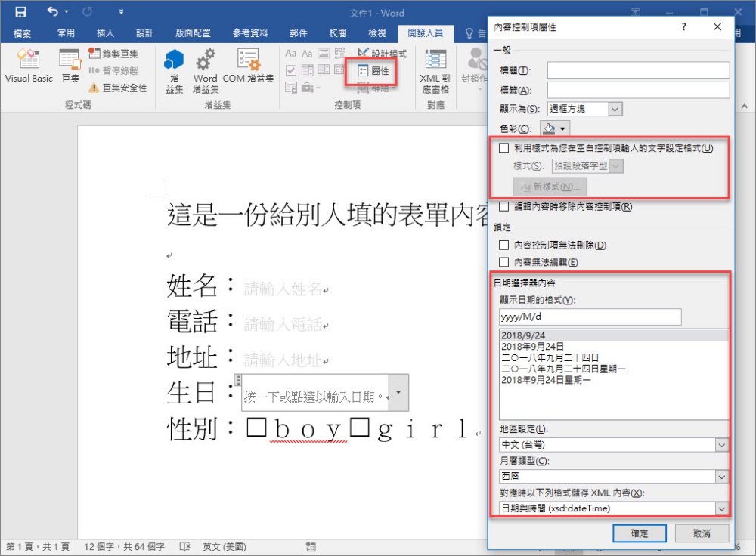Screen dimensions: 756x556
Task: Switch to the Insert (插入) tab
Action: (105, 32)
